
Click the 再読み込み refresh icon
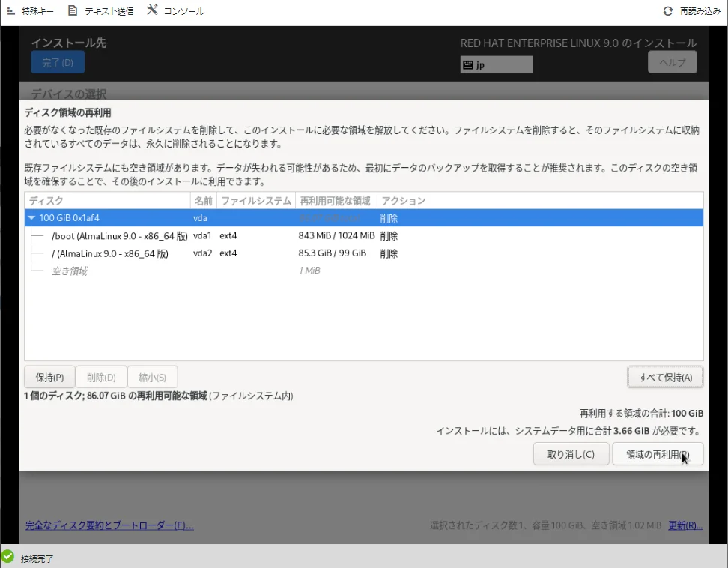tap(668, 11)
